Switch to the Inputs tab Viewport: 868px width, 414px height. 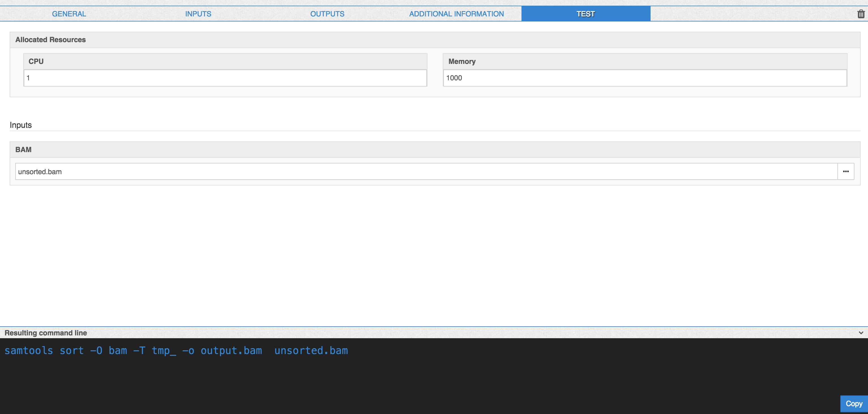point(198,14)
